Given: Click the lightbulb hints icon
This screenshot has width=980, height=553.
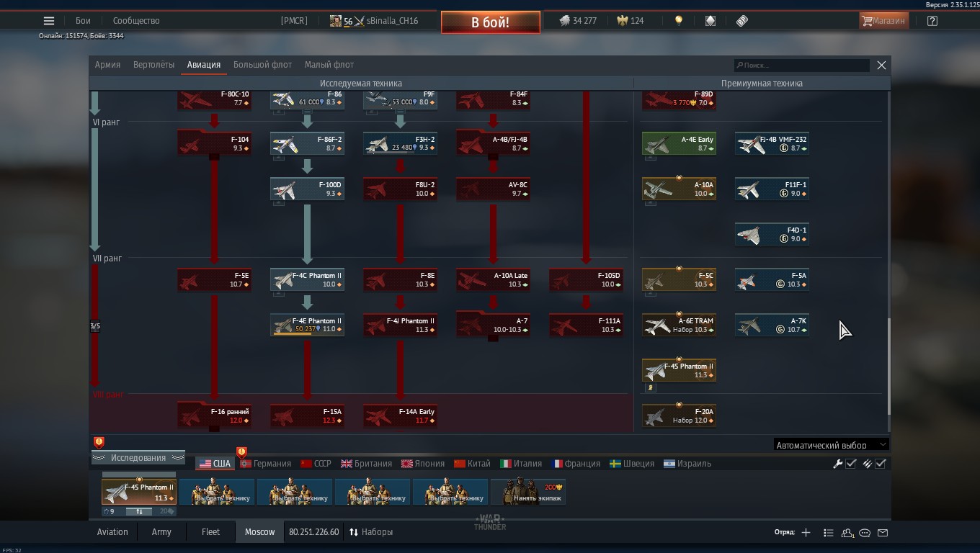Looking at the screenshot, I should coord(678,21).
